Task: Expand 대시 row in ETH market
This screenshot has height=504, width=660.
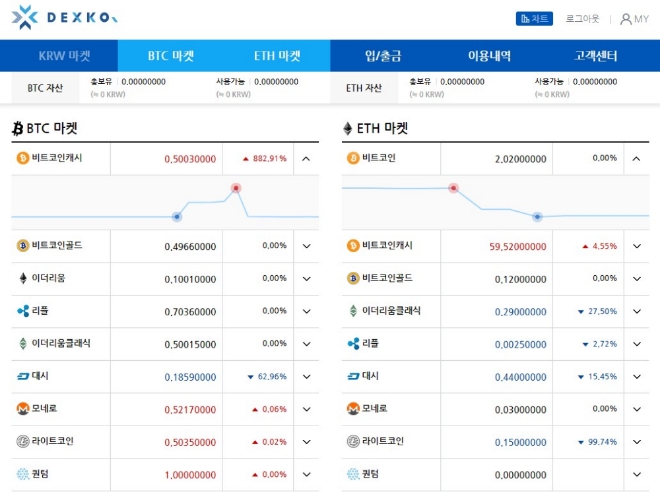Action: 637,377
